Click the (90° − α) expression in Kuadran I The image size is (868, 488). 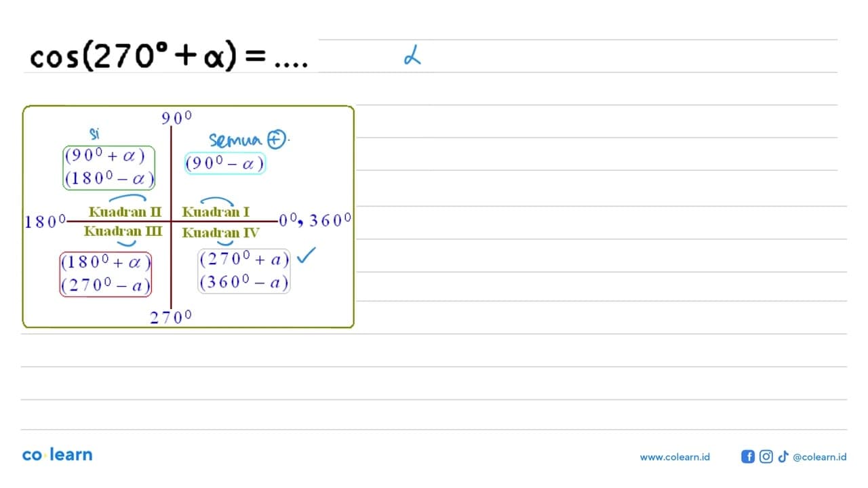[x=224, y=163]
